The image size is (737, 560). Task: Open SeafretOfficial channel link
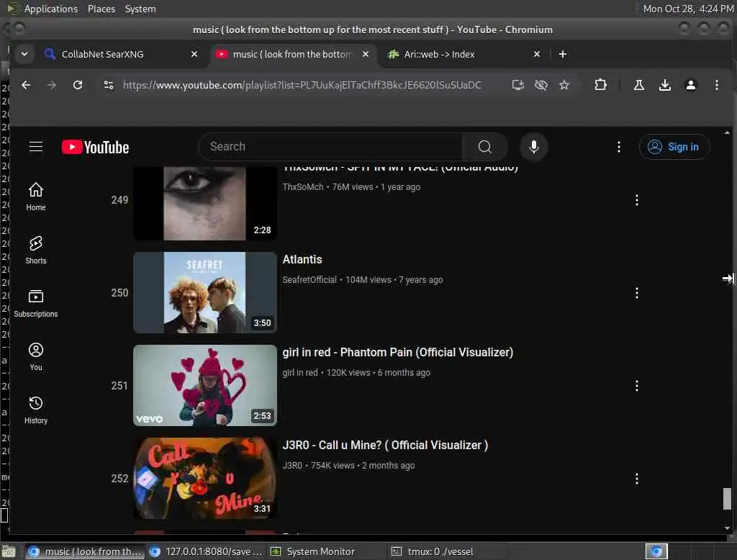(x=309, y=280)
